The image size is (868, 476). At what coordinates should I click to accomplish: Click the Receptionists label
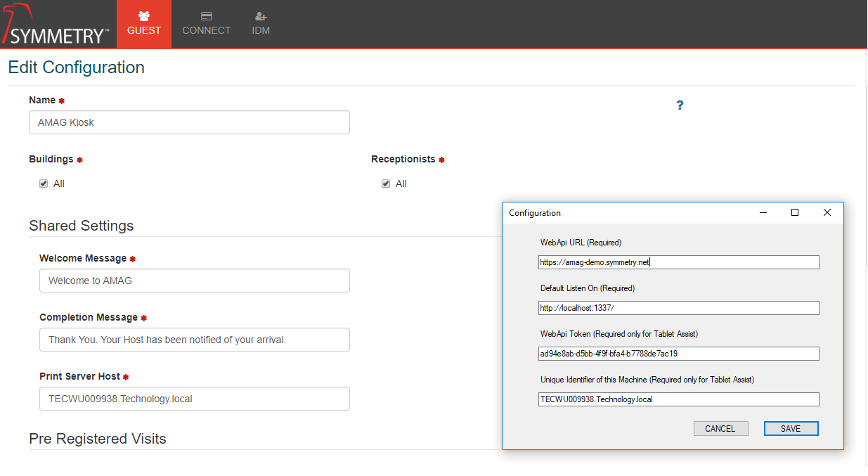pos(403,159)
